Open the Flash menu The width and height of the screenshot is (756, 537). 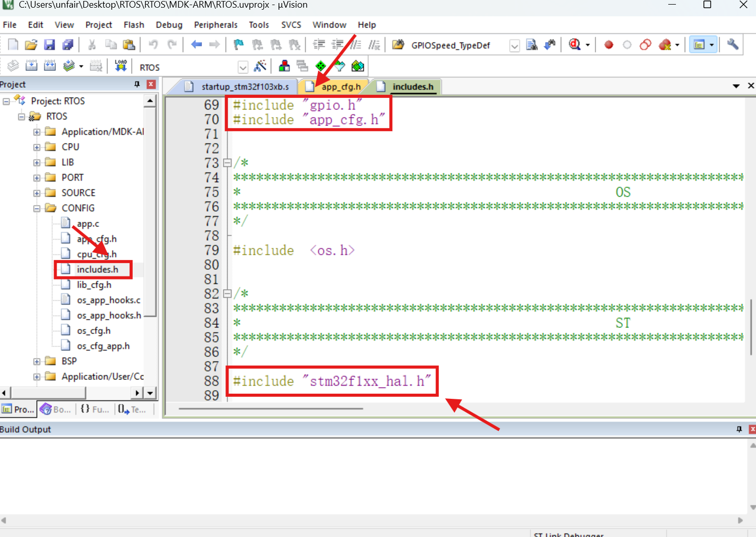(x=134, y=25)
